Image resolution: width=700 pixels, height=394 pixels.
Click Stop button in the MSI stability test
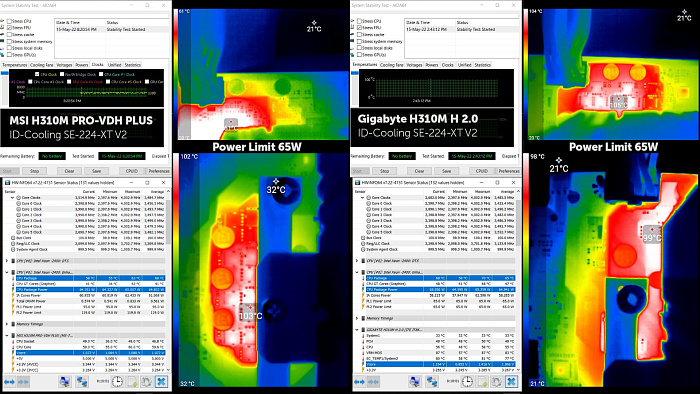coord(34,171)
